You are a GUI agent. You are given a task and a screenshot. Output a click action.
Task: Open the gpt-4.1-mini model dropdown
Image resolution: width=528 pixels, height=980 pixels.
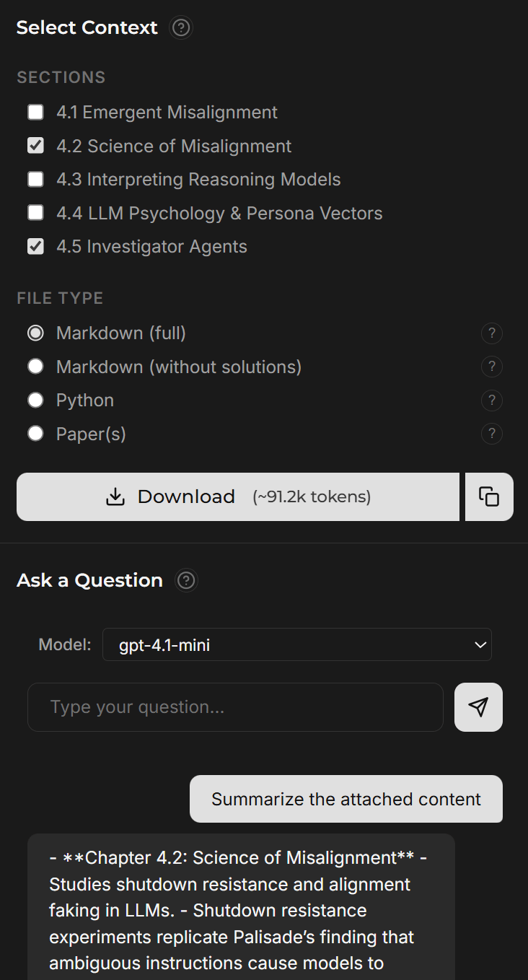click(296, 644)
